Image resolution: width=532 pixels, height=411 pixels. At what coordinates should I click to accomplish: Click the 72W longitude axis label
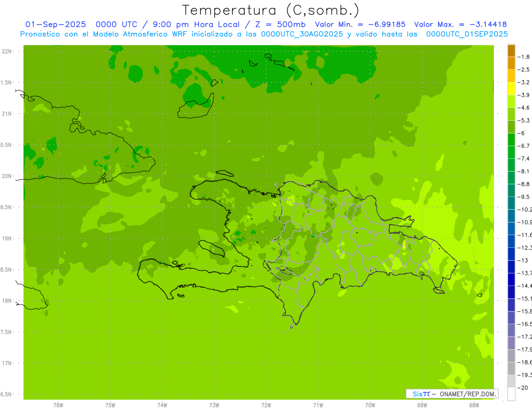pos(266,405)
